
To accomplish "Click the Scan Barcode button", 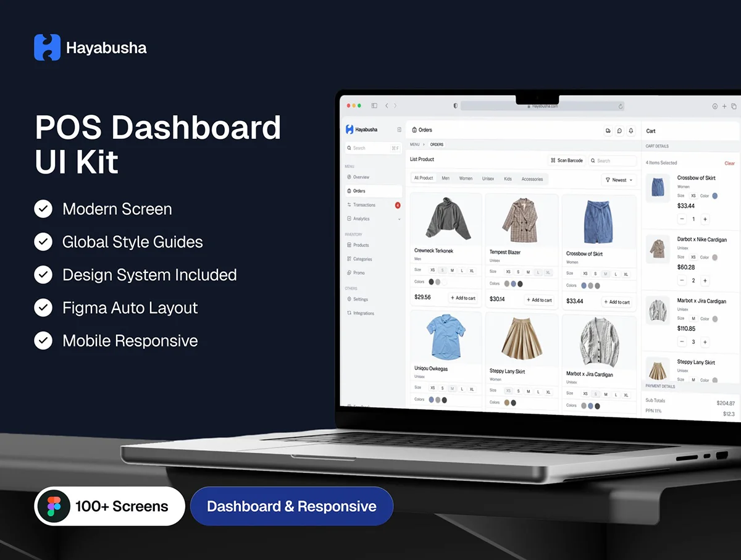I will click(566, 161).
